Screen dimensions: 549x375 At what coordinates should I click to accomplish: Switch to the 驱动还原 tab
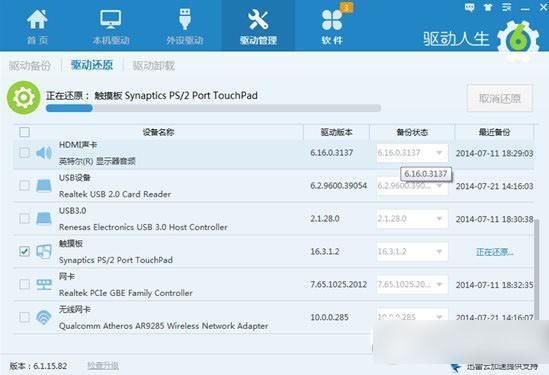[92, 65]
